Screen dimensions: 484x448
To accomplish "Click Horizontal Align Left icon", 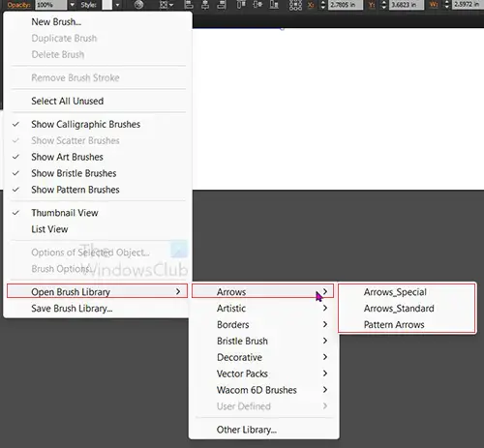I will click(189, 5).
